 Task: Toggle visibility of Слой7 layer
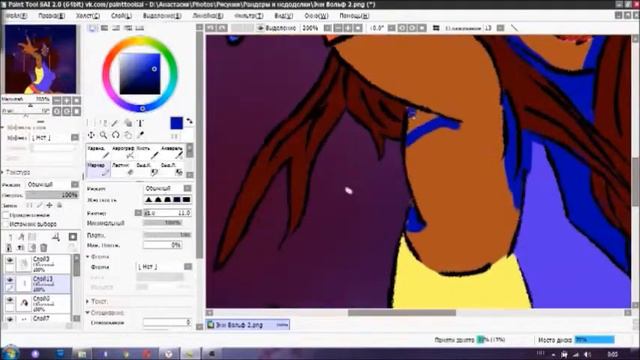pyautogui.click(x=10, y=318)
